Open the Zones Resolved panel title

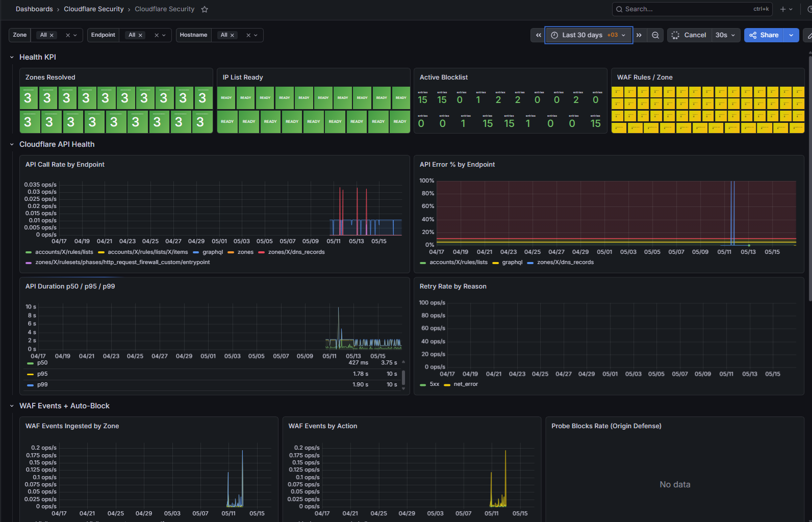point(50,77)
